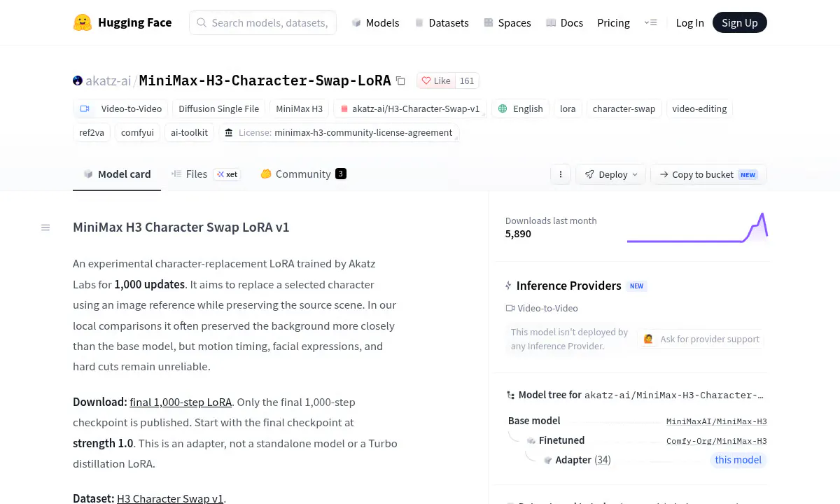
Task: Click Ask for provider support
Action: tap(702, 339)
